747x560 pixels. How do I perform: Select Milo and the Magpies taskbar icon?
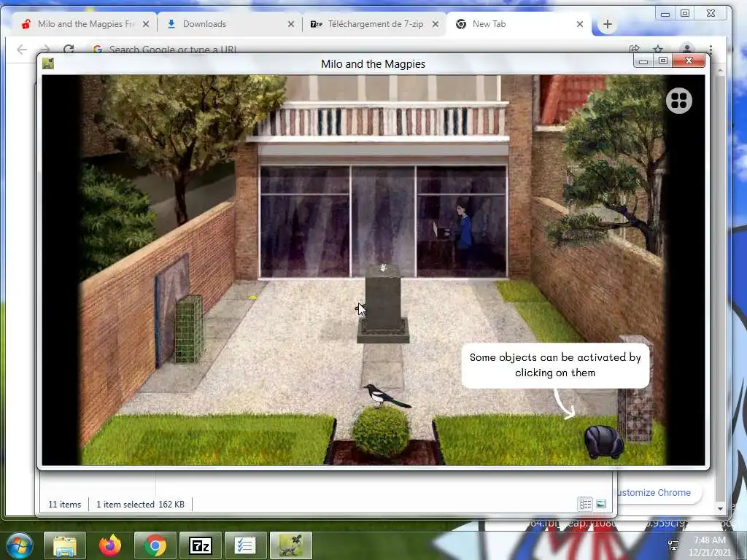291,545
